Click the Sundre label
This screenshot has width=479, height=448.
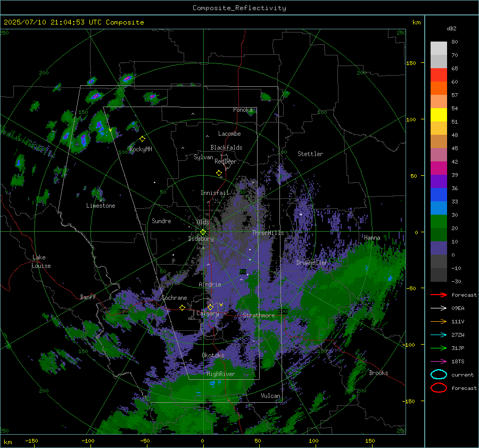161,221
